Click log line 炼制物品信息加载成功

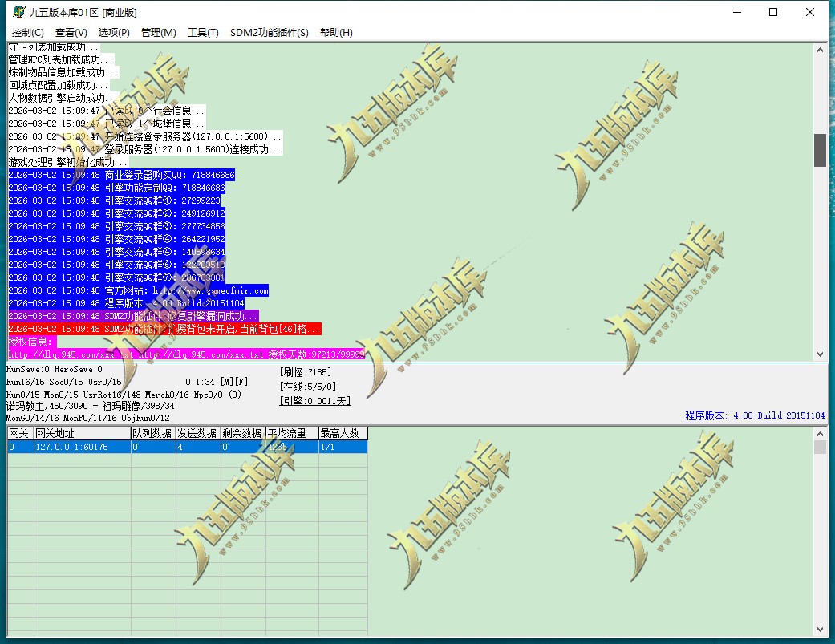(63, 72)
